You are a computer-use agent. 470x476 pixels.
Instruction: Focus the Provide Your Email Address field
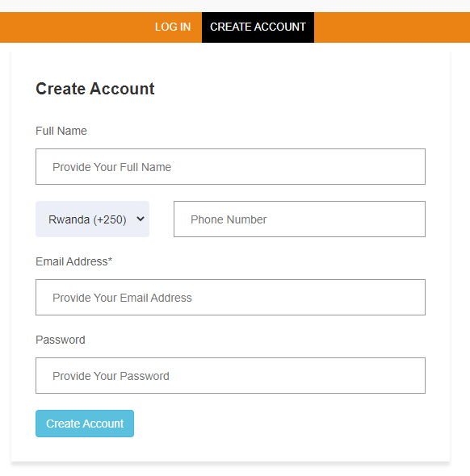[x=230, y=297]
